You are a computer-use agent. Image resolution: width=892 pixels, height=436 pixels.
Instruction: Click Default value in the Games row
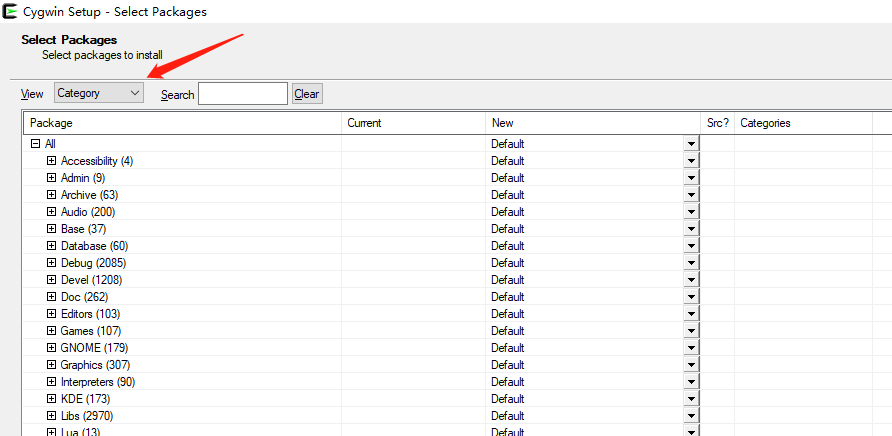click(x=507, y=331)
